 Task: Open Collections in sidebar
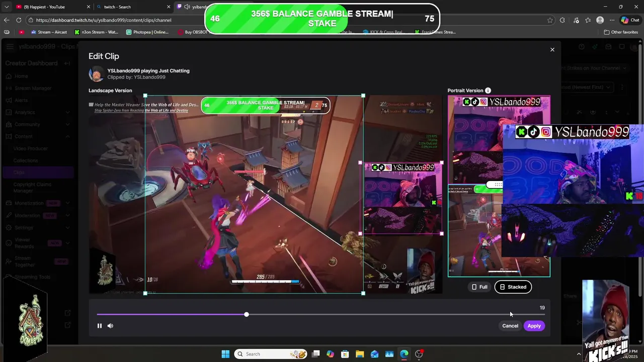(26, 160)
